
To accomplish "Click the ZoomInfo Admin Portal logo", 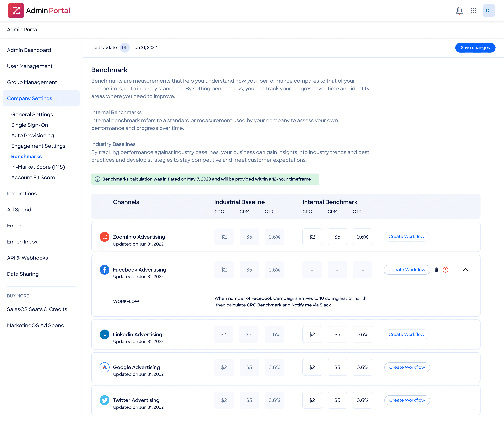I will [x=16, y=11].
